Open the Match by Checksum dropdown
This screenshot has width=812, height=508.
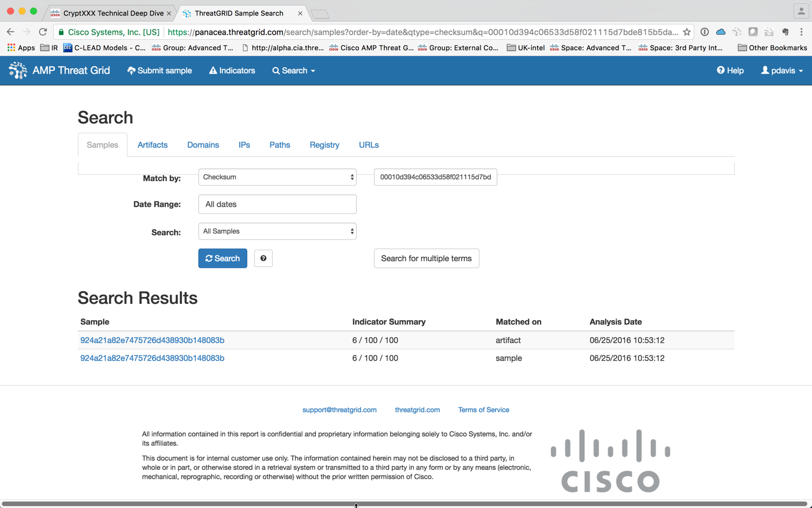277,177
